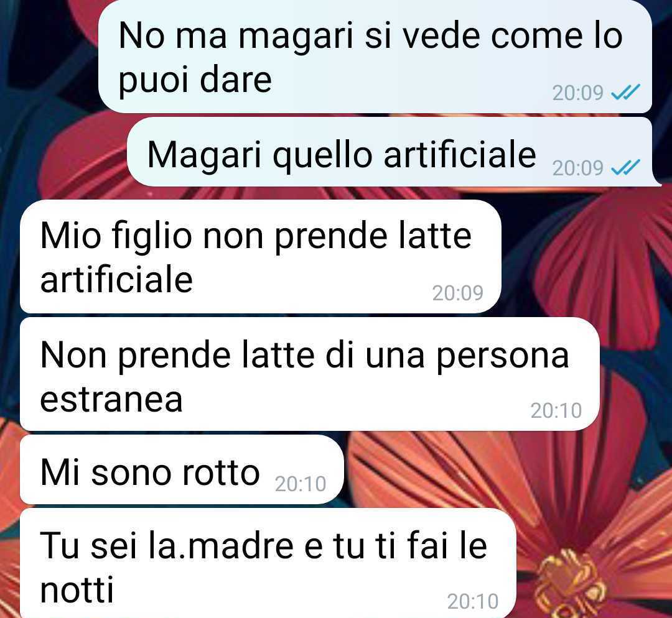Viewport: 672px width, 618px height.
Task: Tap the 'Non prende latte di una persona estranea' bubble
Action: (309, 374)
